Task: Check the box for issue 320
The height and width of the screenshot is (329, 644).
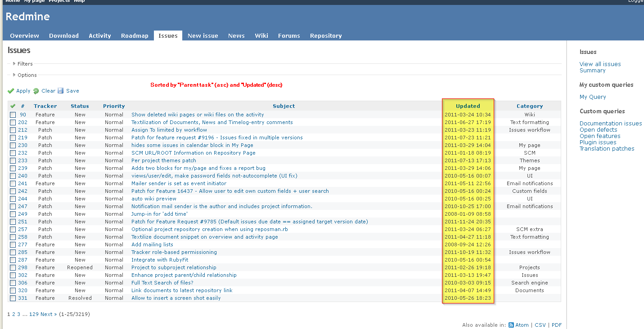Action: click(13, 291)
